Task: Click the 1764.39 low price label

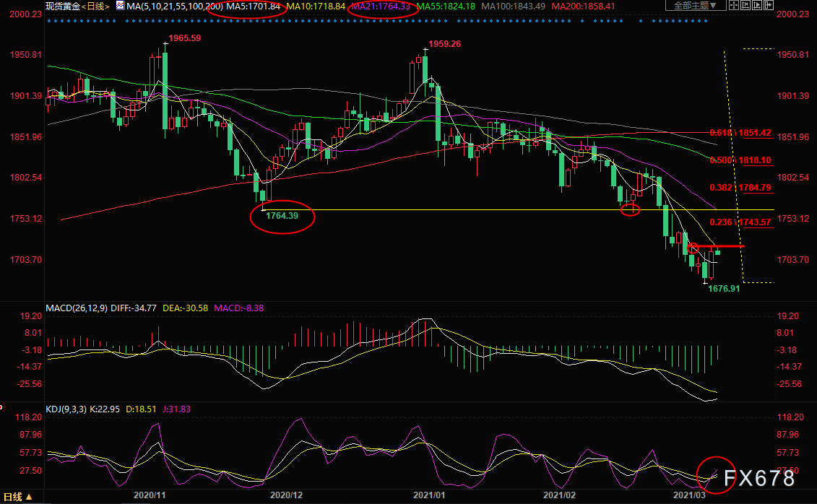Action: coord(282,216)
